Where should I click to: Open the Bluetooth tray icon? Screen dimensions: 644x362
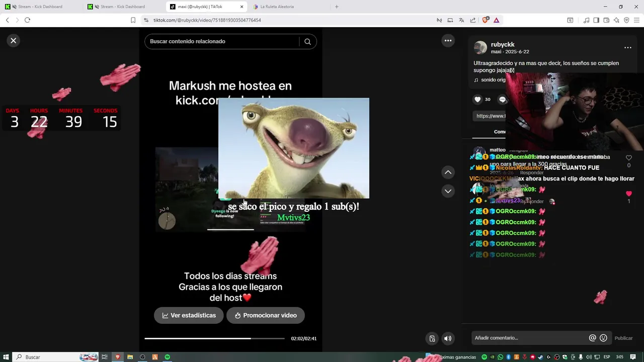(508, 357)
